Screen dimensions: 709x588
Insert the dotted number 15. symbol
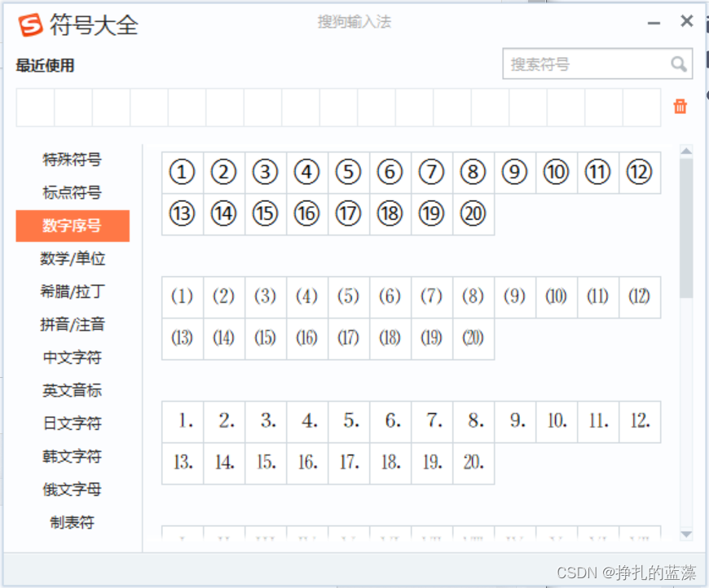click(266, 463)
